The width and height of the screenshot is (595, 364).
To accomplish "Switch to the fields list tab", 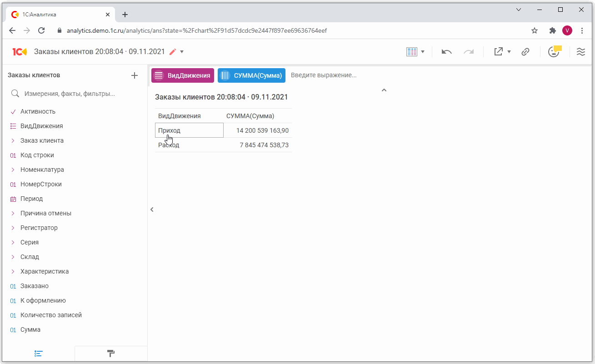I will 39,354.
